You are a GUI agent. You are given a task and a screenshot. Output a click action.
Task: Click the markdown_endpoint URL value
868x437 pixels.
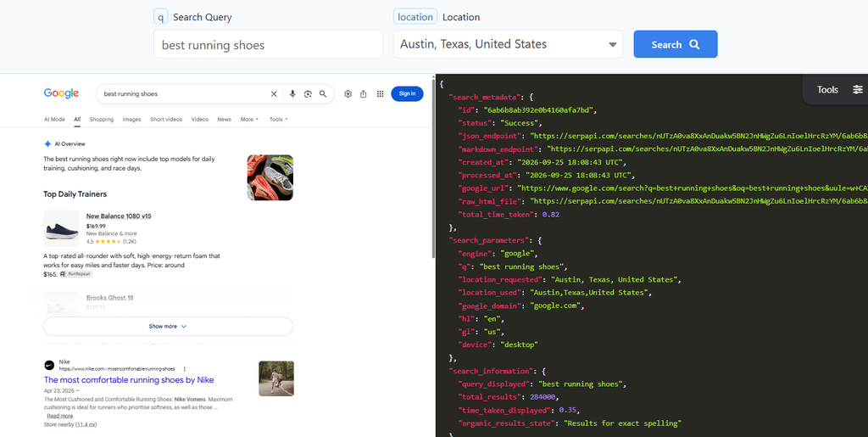pyautogui.click(x=708, y=149)
